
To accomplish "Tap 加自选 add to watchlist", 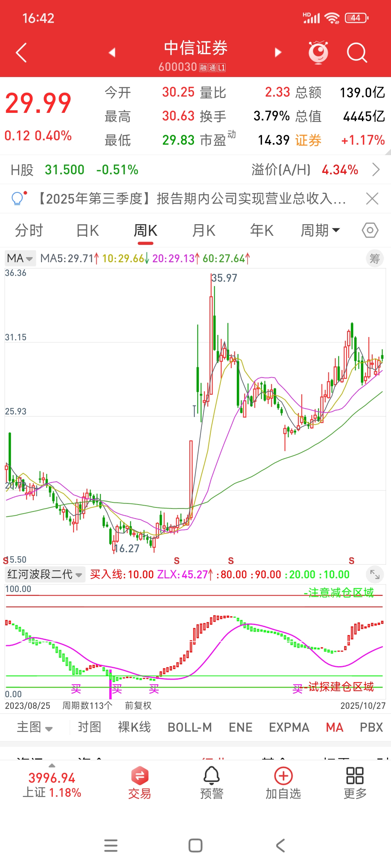I will tap(283, 783).
